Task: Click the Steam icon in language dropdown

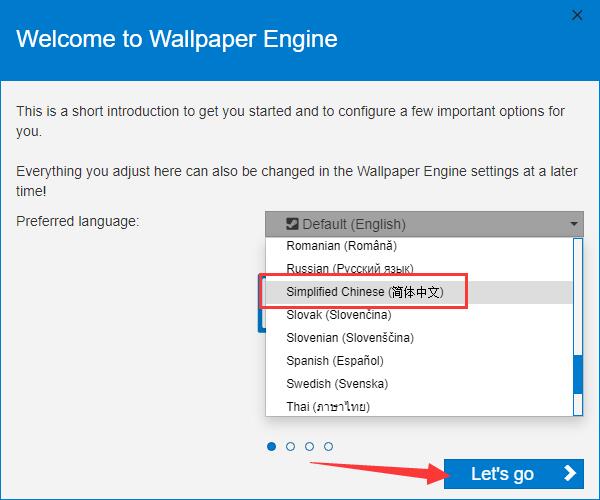Action: 292,224
